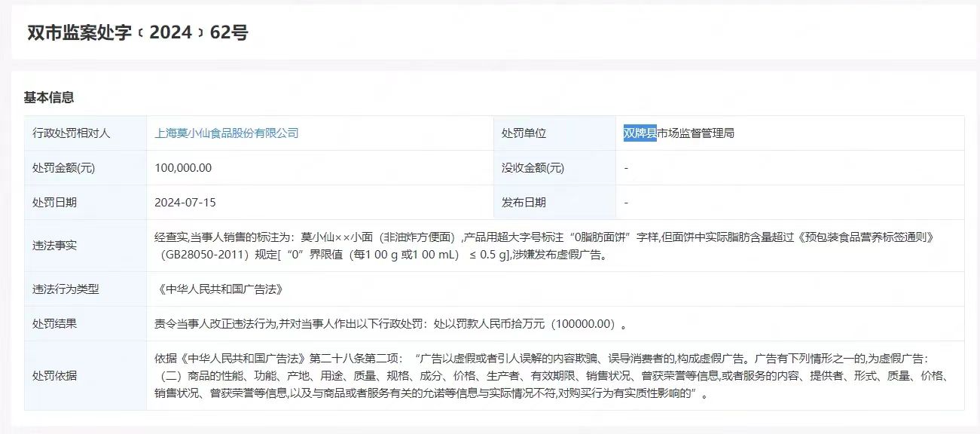The width and height of the screenshot is (980, 434).
Task: Click the penalty result text starting with 责令当事人
Action: click(390, 324)
